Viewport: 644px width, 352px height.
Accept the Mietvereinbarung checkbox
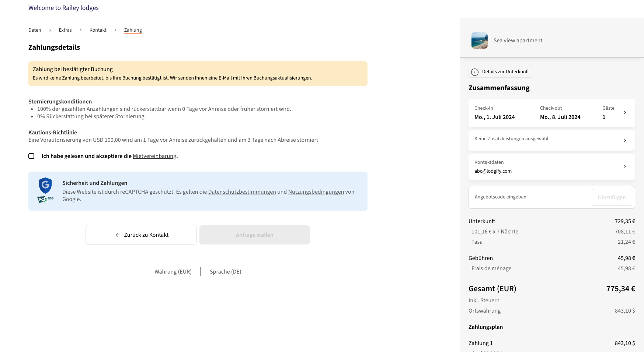(31, 156)
